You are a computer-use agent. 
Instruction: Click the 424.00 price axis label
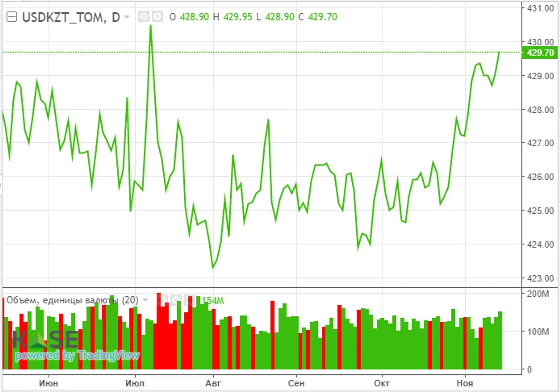[x=540, y=244]
